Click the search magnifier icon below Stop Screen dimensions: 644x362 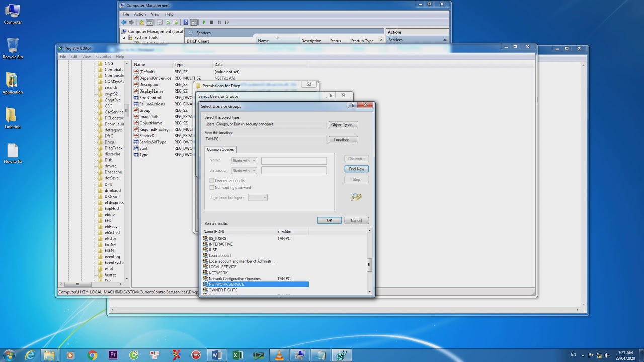point(356,197)
